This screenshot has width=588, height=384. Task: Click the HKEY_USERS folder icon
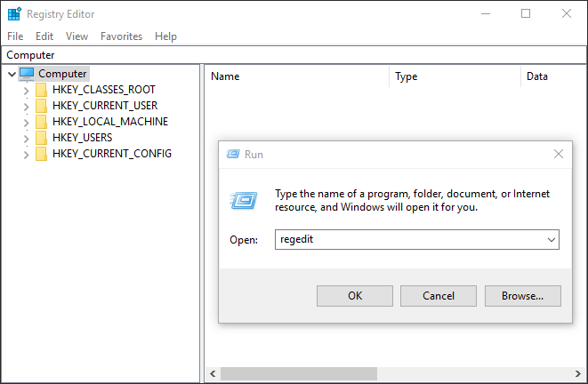tap(41, 138)
